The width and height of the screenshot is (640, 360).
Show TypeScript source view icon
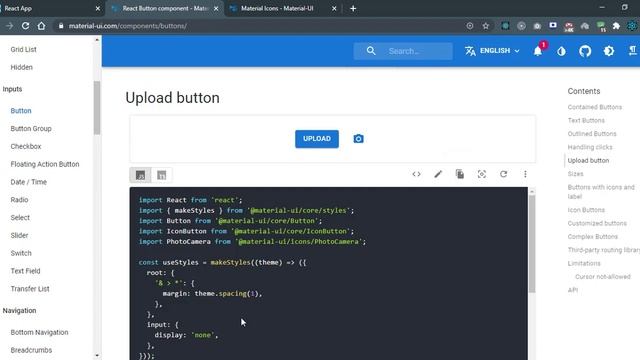(162, 175)
